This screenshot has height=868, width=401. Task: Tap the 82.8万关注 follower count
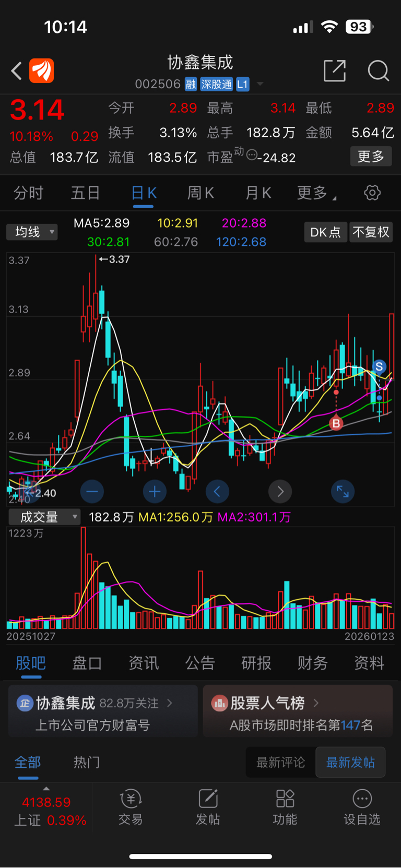tap(129, 703)
